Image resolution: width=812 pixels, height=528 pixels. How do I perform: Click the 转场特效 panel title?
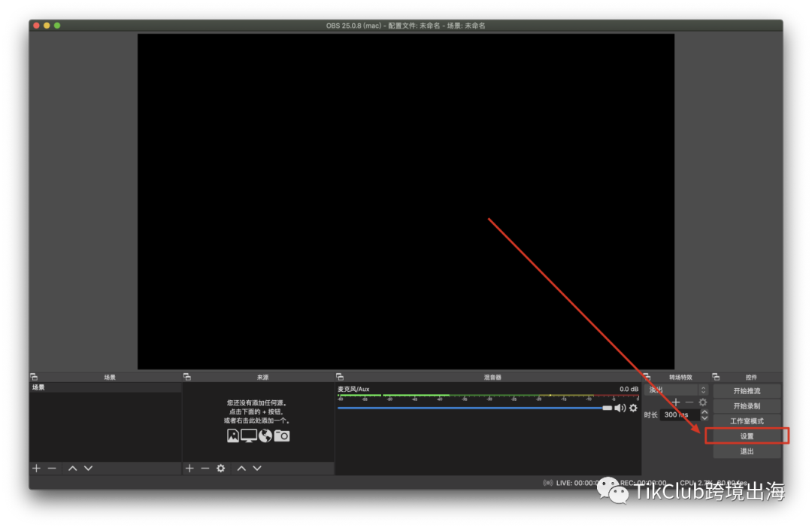(x=680, y=378)
